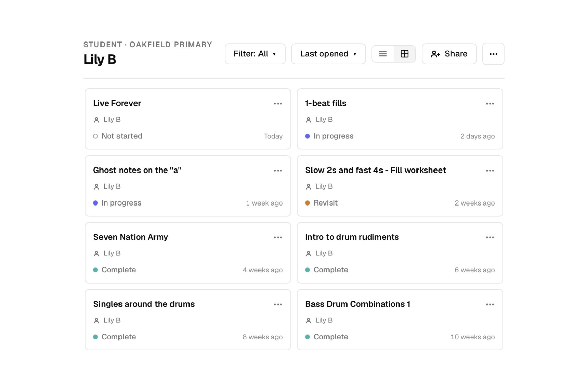
Task: Open options for Singles around the drums
Action: point(278,304)
